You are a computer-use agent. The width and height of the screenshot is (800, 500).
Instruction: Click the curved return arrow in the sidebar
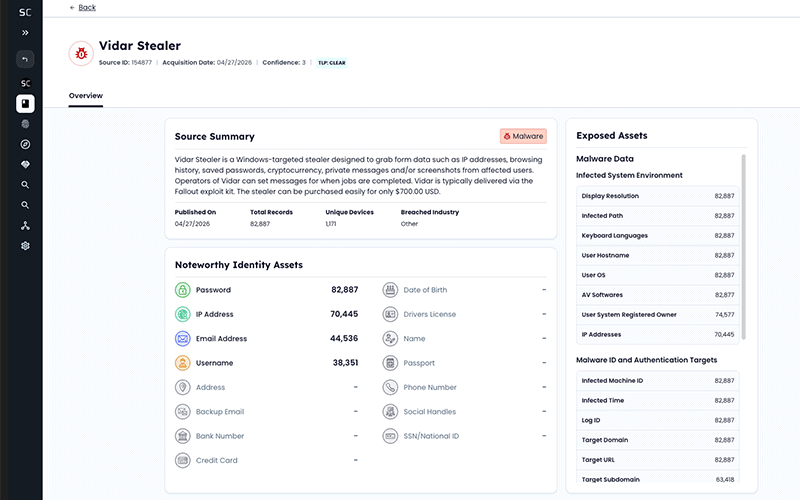click(25, 59)
